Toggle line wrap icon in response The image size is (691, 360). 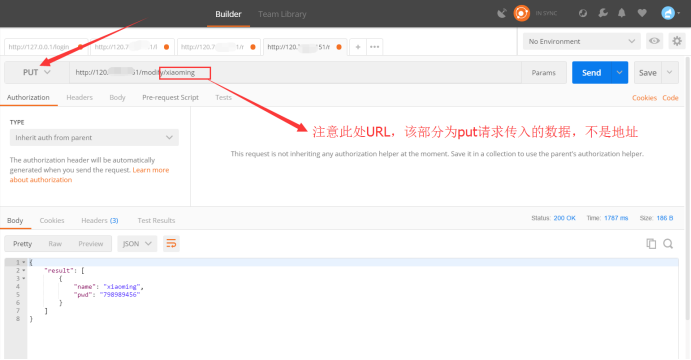(171, 244)
